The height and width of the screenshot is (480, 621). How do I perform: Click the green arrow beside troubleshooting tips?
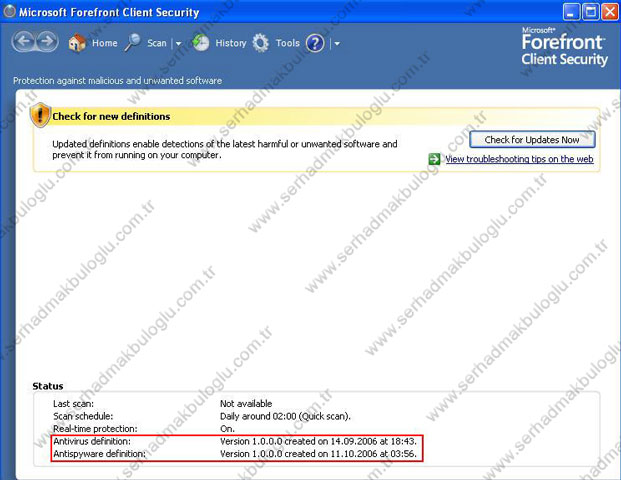pos(434,159)
